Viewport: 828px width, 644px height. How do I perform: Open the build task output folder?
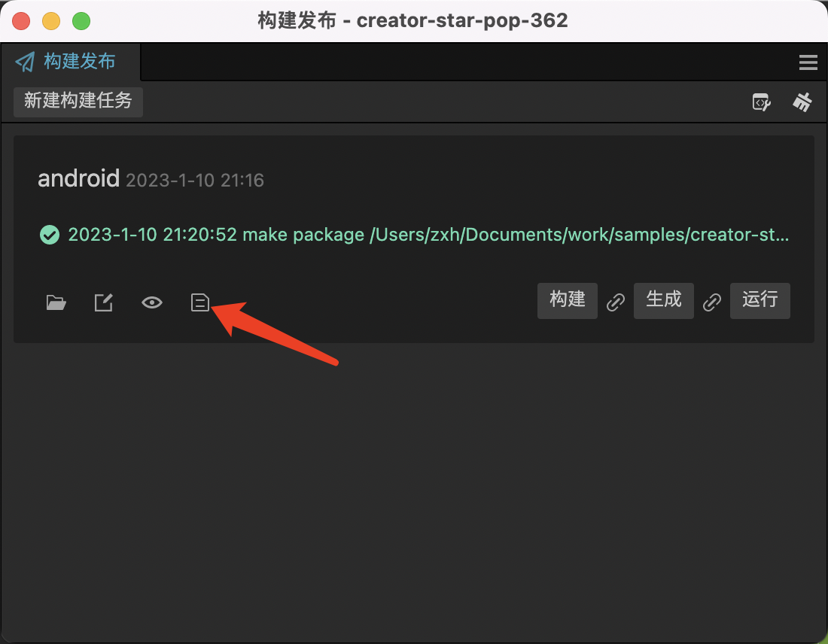click(x=56, y=302)
